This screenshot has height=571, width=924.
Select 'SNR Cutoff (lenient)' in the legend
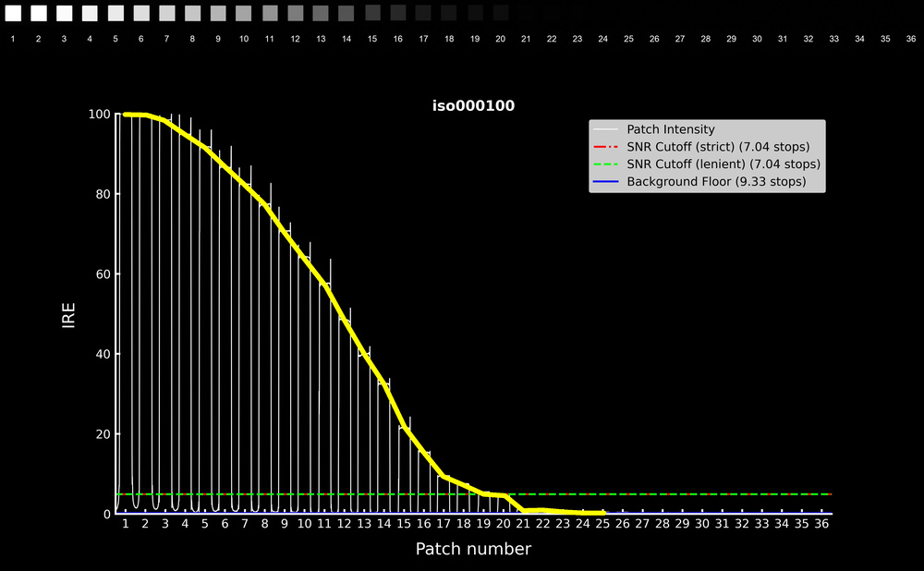click(x=723, y=164)
